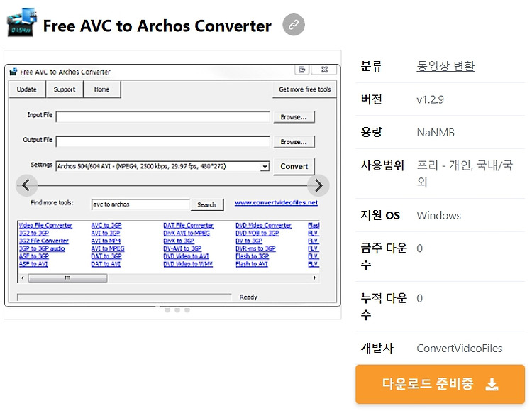Click the NaNMB file size value
Viewport: 532px width, 411px height.
436,133
